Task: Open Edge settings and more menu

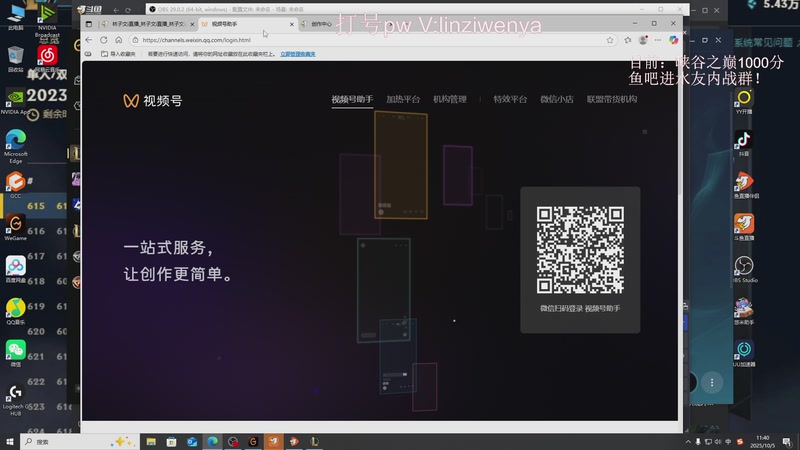Action: pos(658,40)
